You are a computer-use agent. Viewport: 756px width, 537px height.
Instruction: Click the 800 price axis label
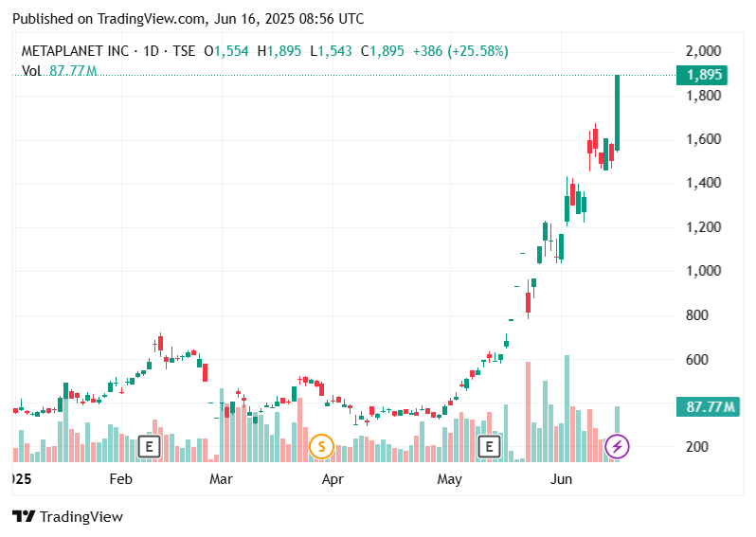click(696, 315)
